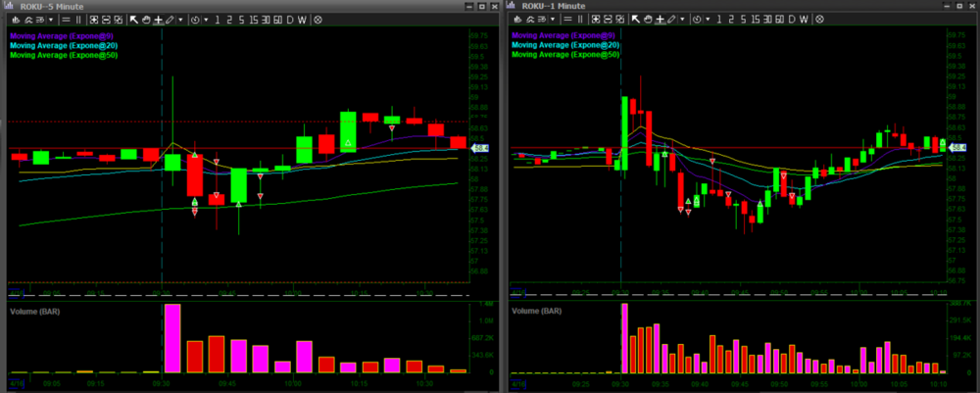This screenshot has height=393, width=980.
Task: Activate hand pan tool in 5 Minute chart
Action: click(147, 20)
